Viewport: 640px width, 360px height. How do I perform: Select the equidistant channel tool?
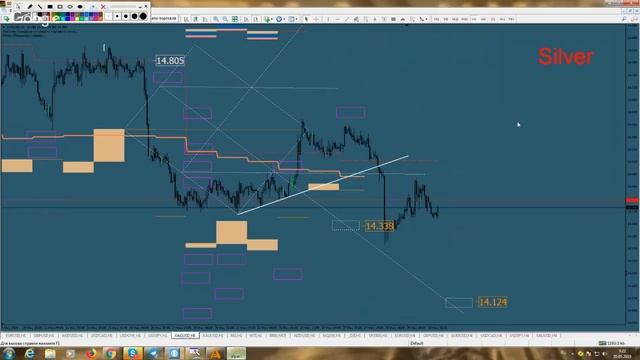[x=356, y=19]
